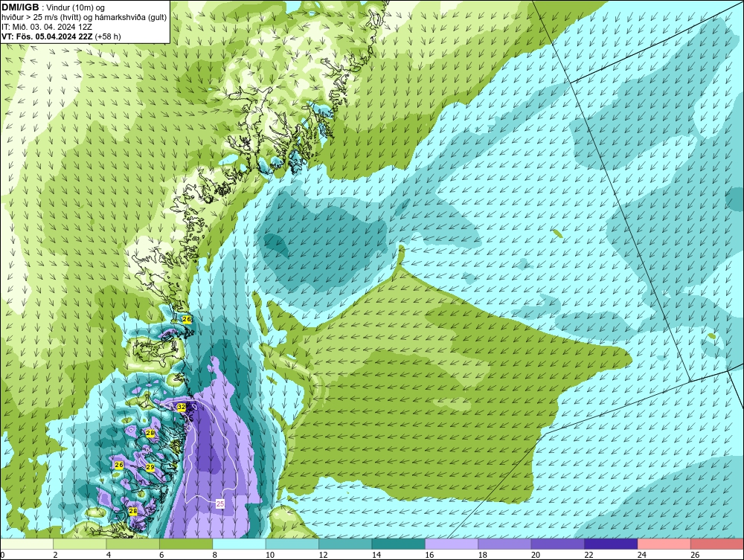
Task: Click the legend scale value 20
Action: pos(536,555)
